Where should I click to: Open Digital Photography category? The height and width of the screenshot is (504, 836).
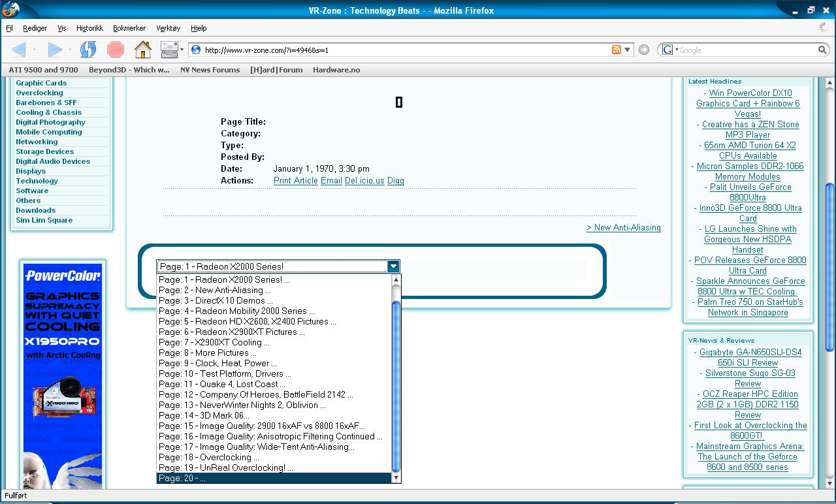click(50, 122)
